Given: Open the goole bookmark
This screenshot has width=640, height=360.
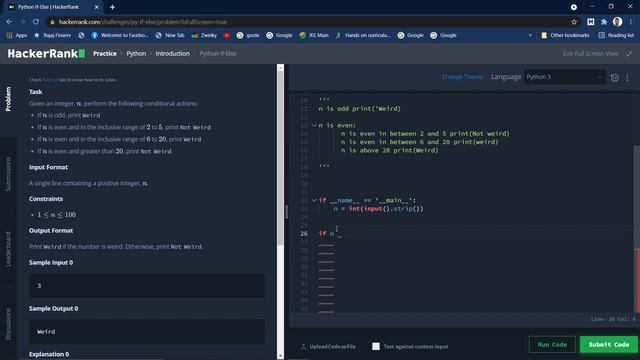Looking at the screenshot, I should tap(248, 36).
